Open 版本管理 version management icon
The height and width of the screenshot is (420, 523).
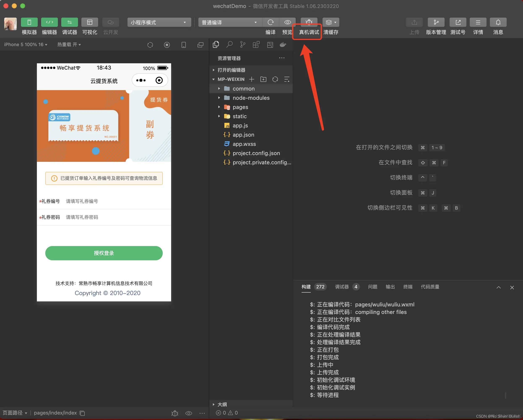436,22
